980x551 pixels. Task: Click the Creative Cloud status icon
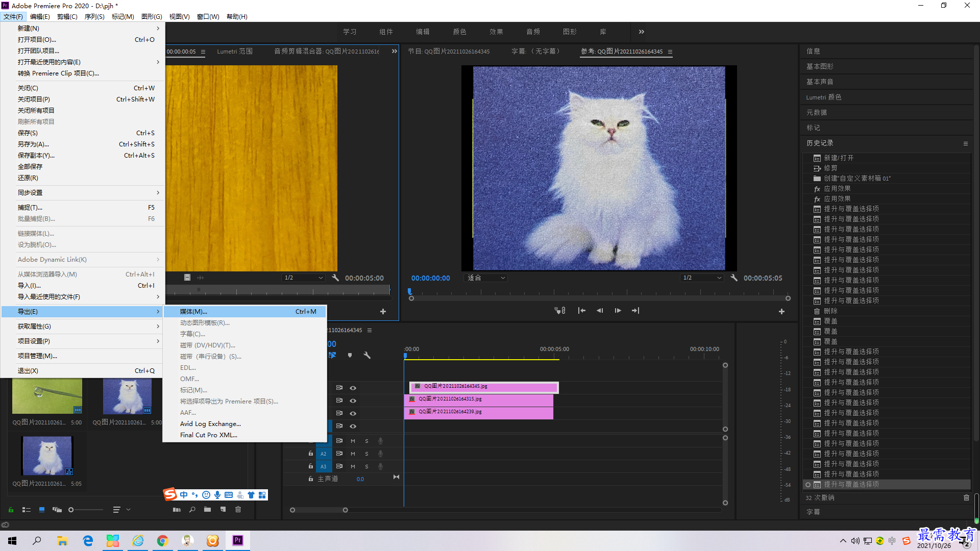(x=5, y=525)
